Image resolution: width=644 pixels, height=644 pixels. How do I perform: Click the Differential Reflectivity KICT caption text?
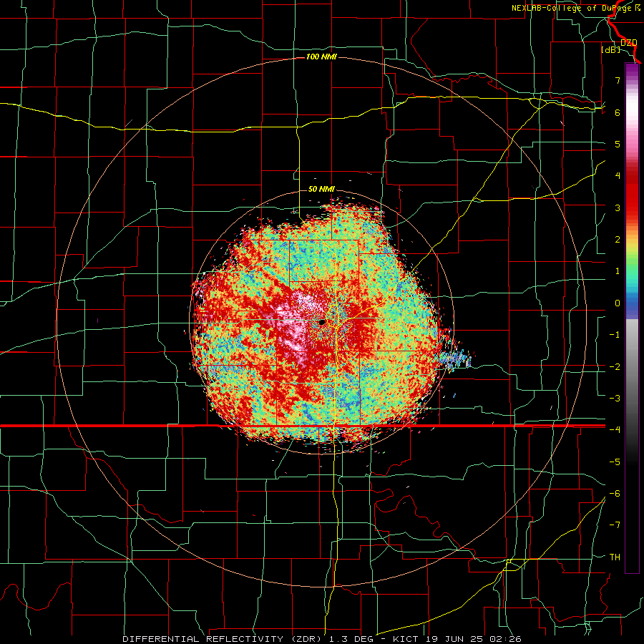tap(322, 639)
